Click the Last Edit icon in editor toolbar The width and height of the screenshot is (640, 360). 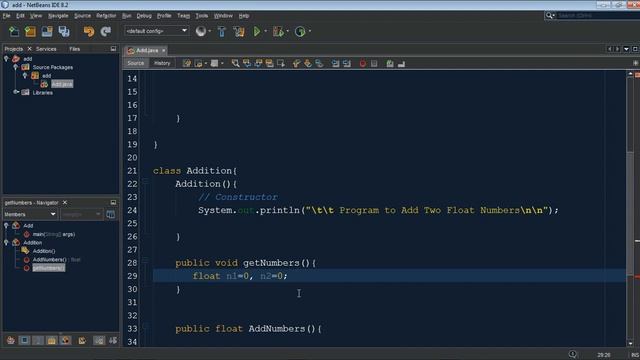[187, 63]
